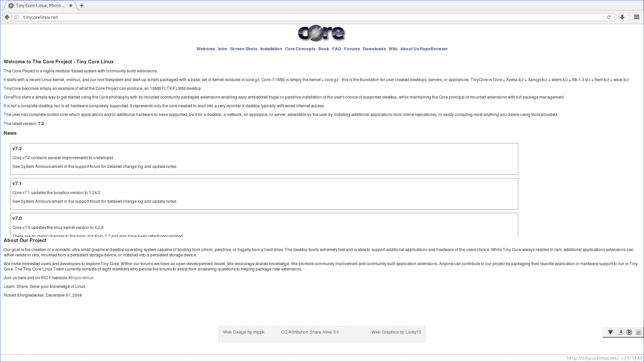Open the Downloads navigation item
644x362 pixels.
[x=374, y=49]
